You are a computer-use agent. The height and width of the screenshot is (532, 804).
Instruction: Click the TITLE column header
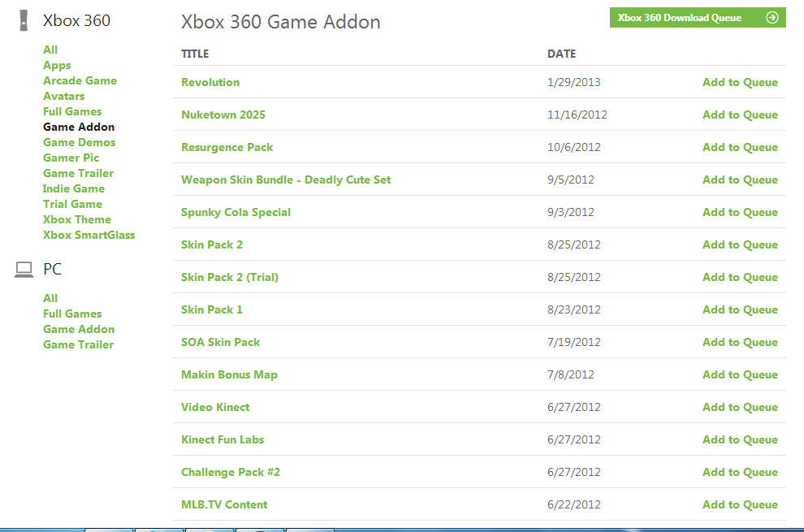coord(195,54)
